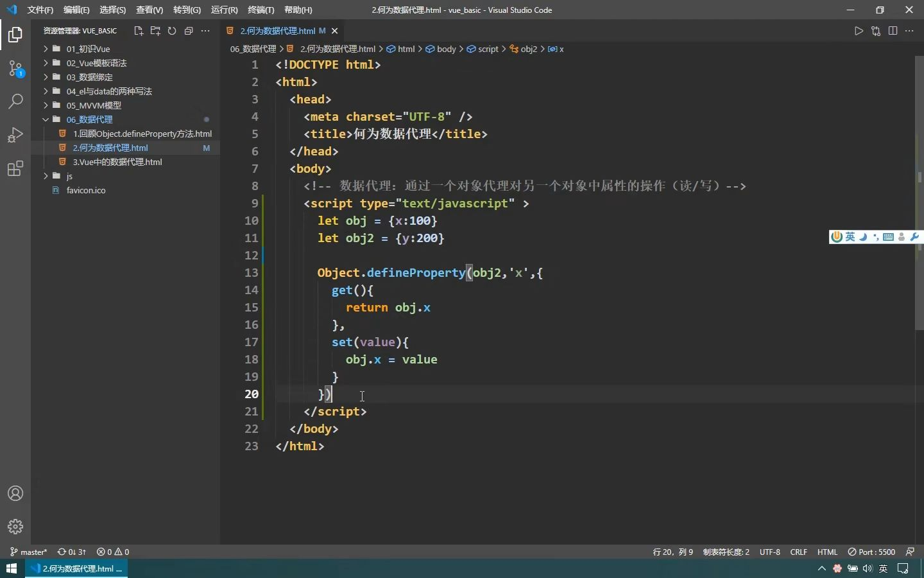This screenshot has width=924, height=578.
Task: Click the VS Code taskbar window button
Action: [x=76, y=568]
